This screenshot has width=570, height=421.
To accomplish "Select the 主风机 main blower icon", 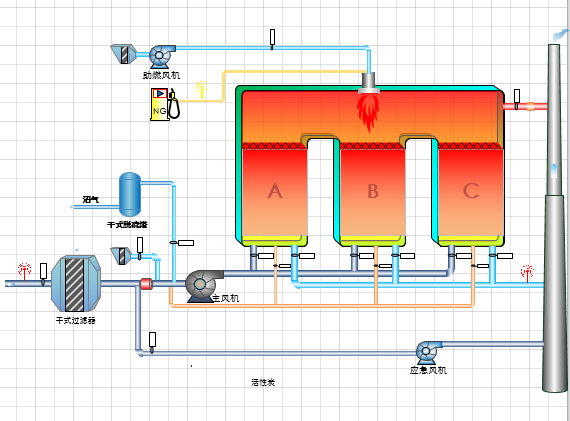I will coord(204,286).
